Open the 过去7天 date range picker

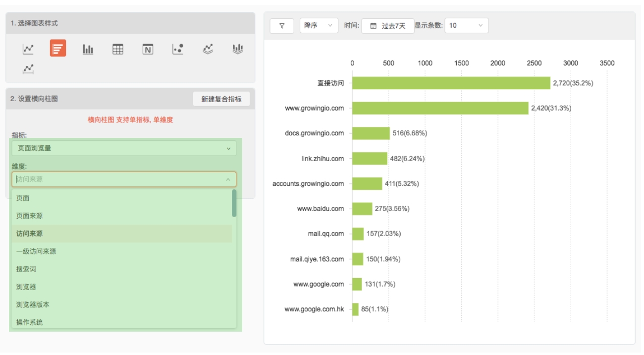tap(387, 26)
